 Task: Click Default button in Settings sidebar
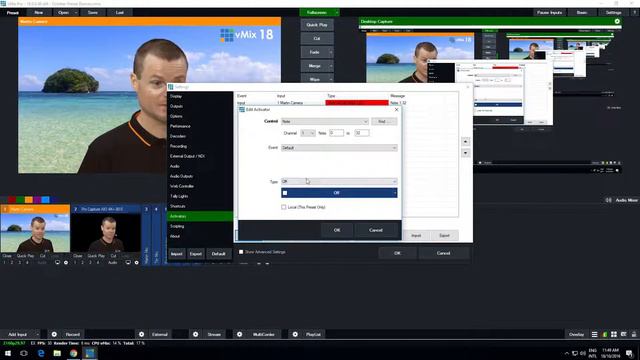pyautogui.click(x=218, y=254)
